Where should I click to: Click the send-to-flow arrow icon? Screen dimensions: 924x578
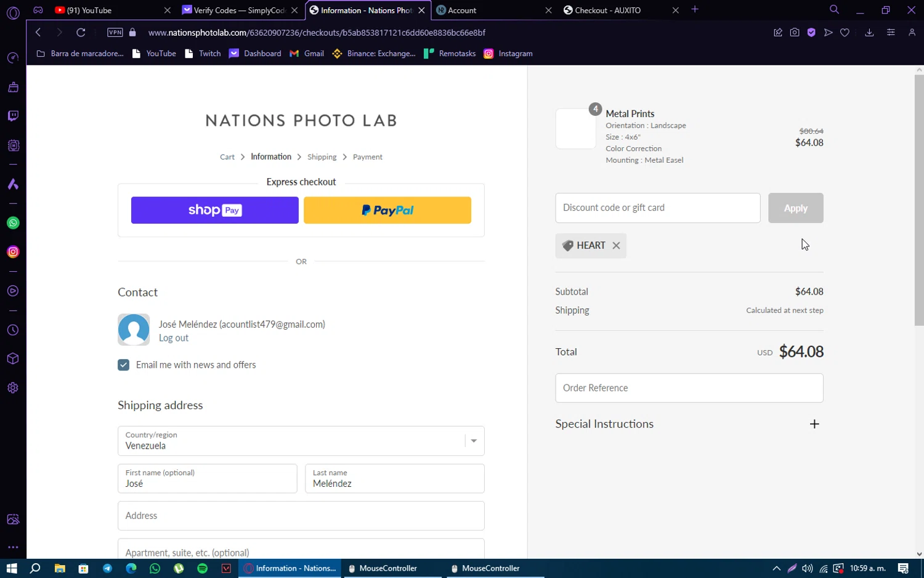pos(829,33)
